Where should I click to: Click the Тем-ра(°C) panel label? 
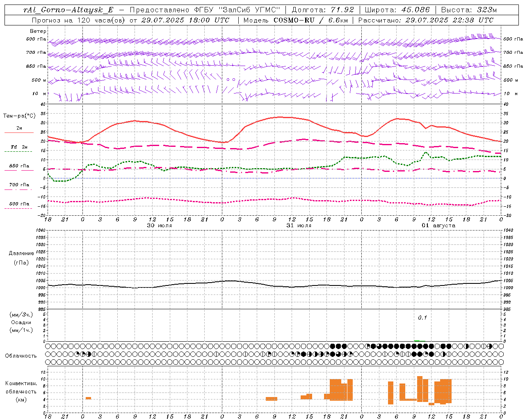click(19, 116)
